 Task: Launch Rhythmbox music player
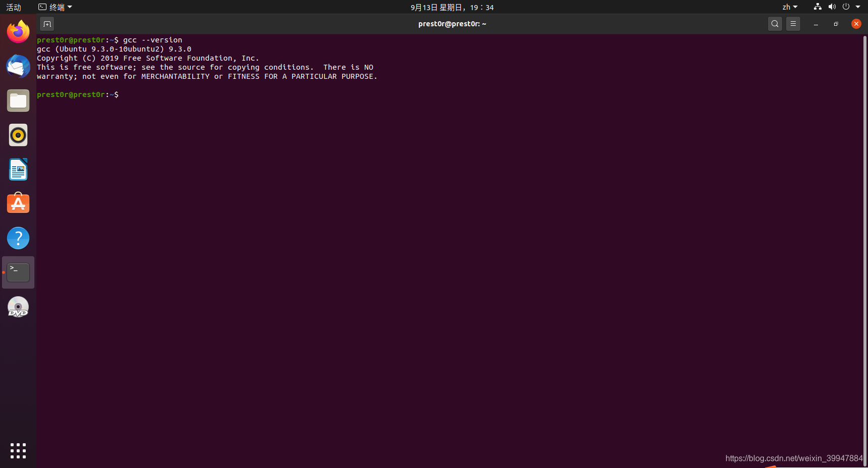(x=18, y=135)
